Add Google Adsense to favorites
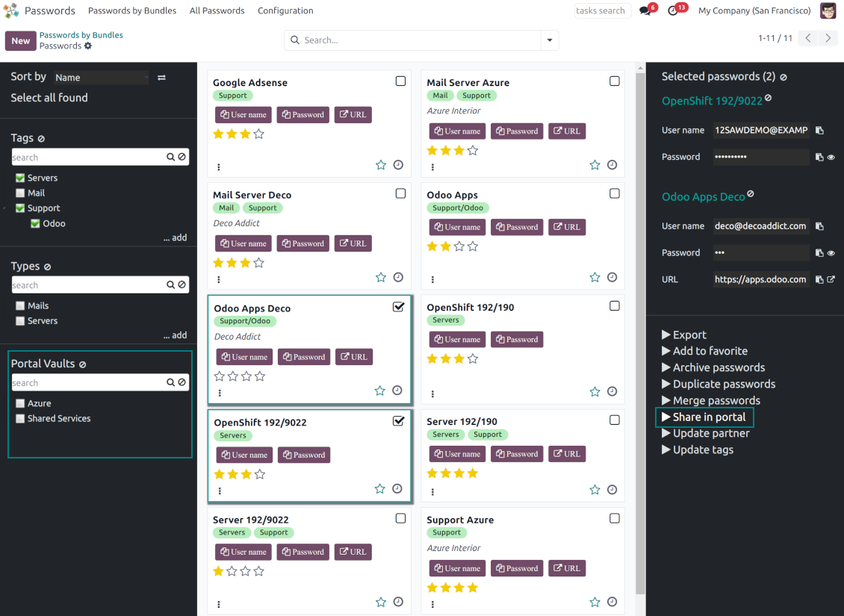Image resolution: width=844 pixels, height=616 pixels. (x=381, y=165)
